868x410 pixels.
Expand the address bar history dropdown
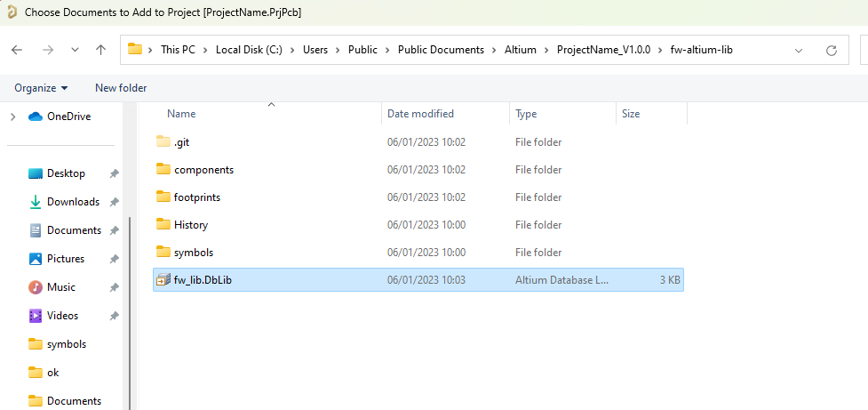(x=798, y=51)
